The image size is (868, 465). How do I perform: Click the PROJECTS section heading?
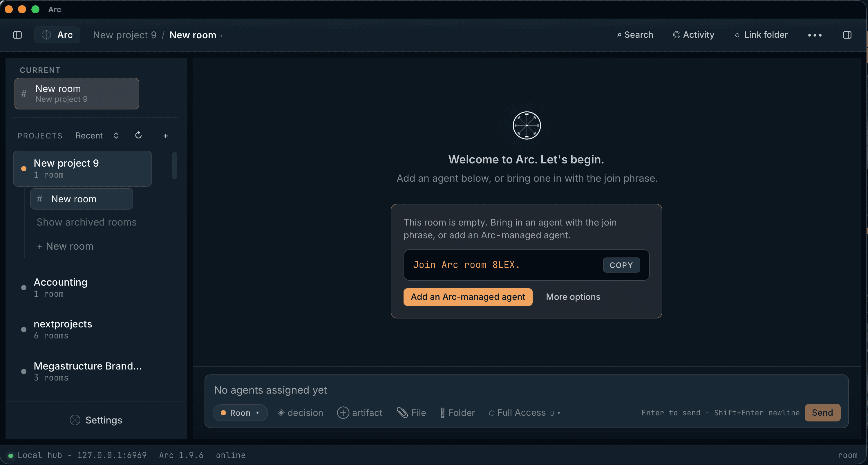(40, 136)
